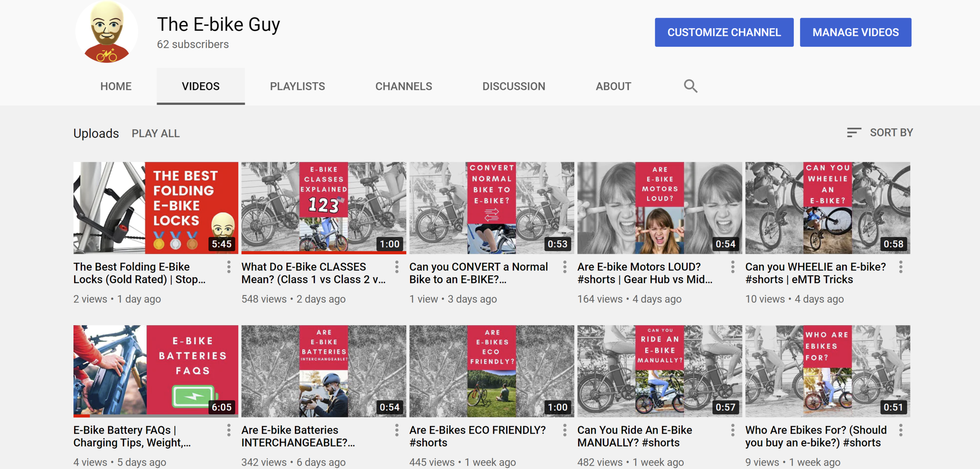This screenshot has height=469, width=980.
Task: Open Can You Ride An E-Bike MANUALLY title
Action: point(634,436)
